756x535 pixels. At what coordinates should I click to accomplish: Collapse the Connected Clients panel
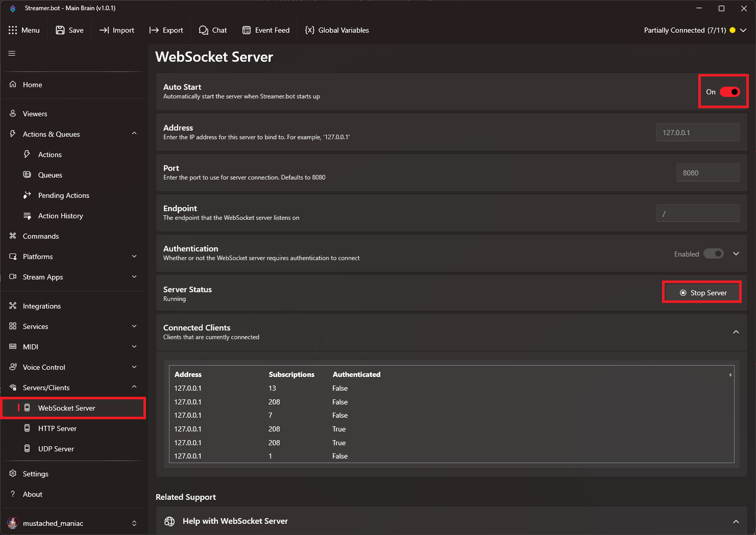(x=736, y=332)
